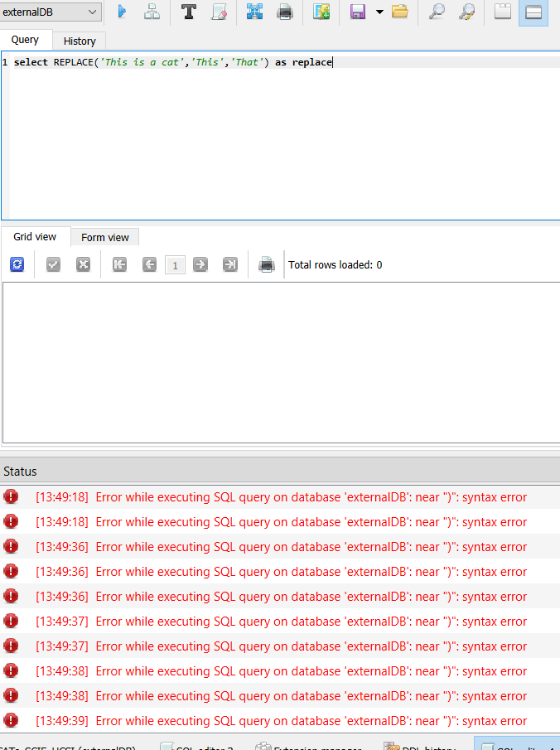The height and width of the screenshot is (750, 560).
Task: Click inside the SQL query editor line 1
Action: click(x=284, y=62)
